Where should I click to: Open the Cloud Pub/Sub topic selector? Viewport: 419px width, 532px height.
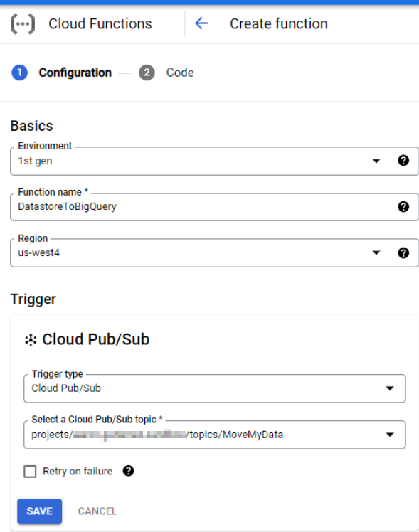point(214,435)
